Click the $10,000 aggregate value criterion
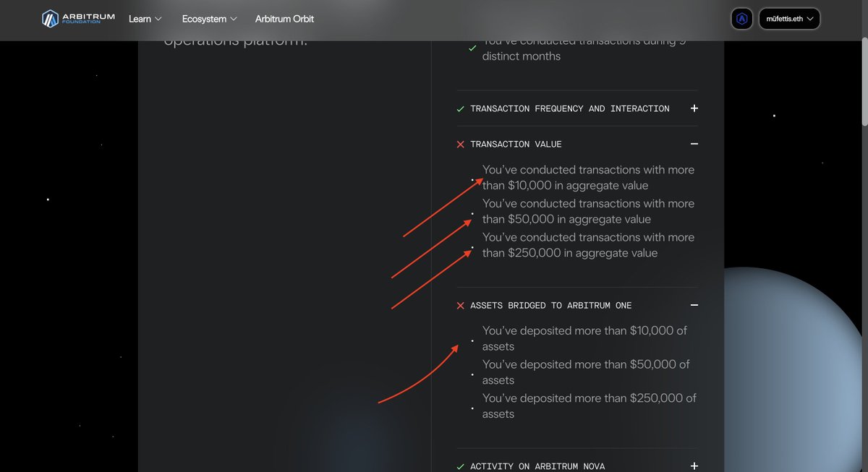868x472 pixels. (588, 178)
